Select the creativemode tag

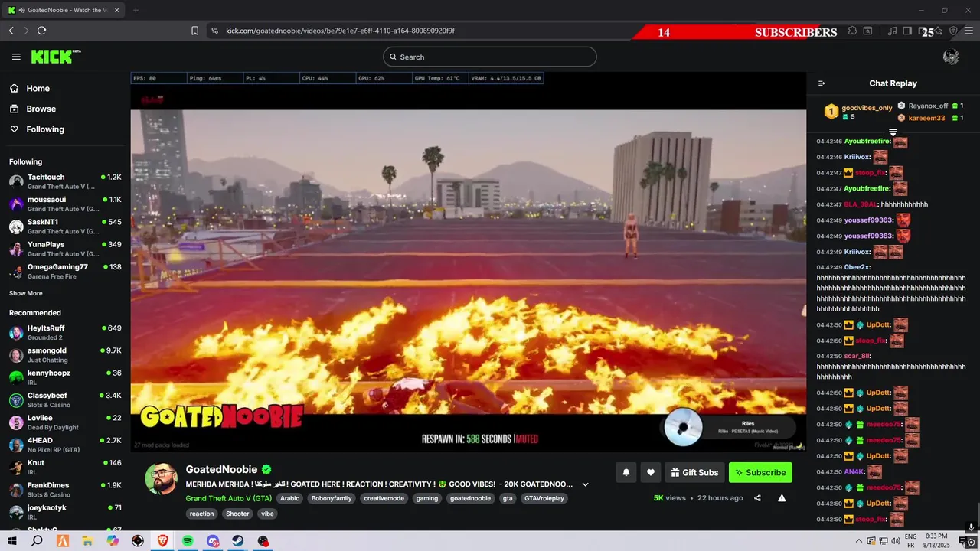pos(384,498)
